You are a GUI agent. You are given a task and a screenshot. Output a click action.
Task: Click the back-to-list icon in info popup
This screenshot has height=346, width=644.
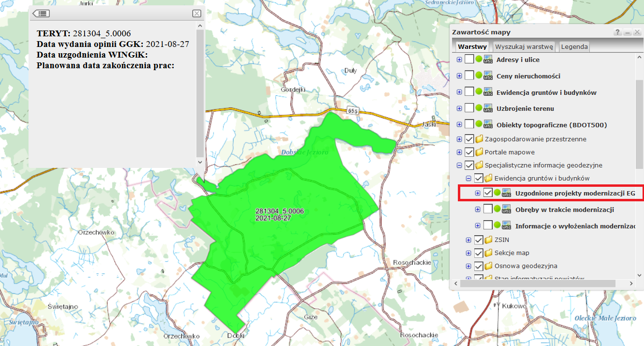[41, 14]
